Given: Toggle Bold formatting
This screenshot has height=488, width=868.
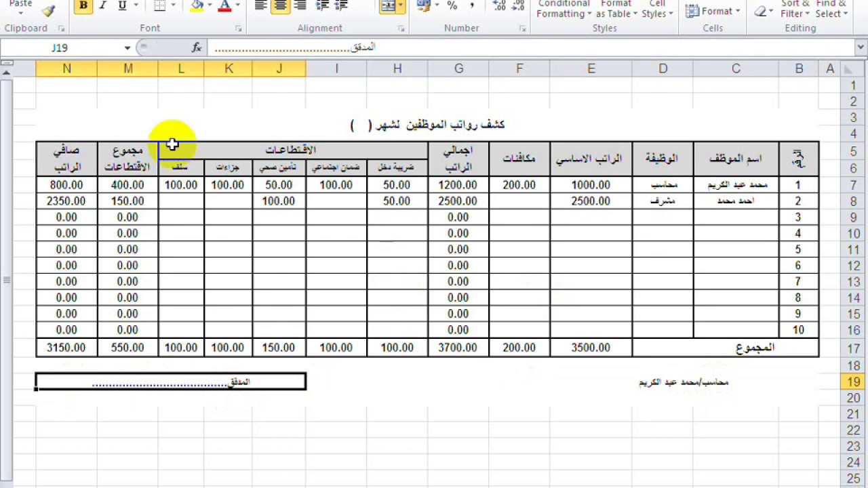Looking at the screenshot, I should (83, 6).
